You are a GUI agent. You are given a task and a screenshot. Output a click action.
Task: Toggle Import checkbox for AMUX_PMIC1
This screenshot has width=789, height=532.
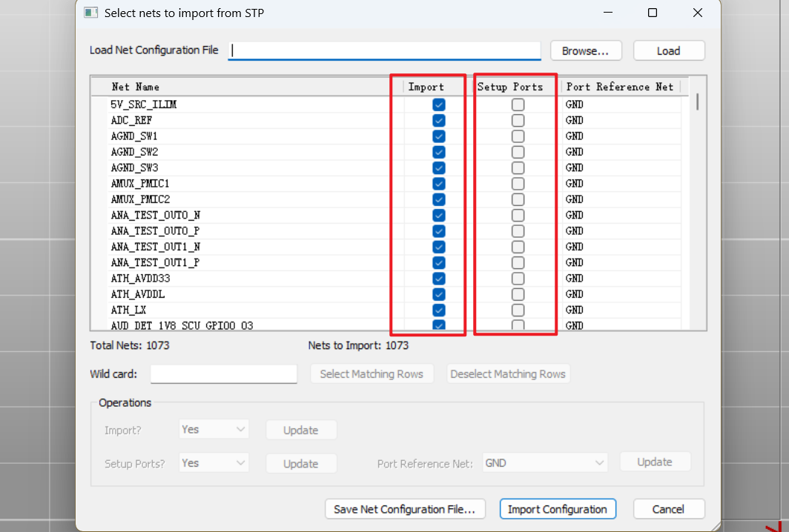click(439, 184)
